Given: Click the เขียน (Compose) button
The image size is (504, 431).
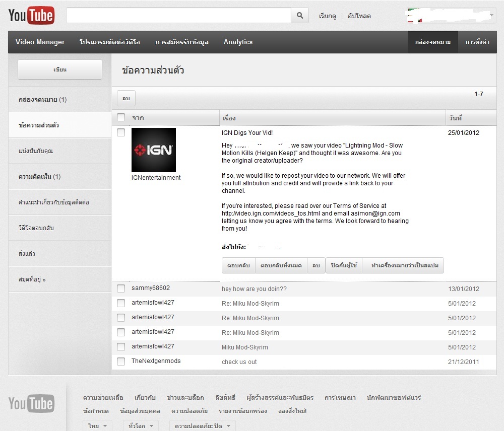Looking at the screenshot, I should click(60, 69).
